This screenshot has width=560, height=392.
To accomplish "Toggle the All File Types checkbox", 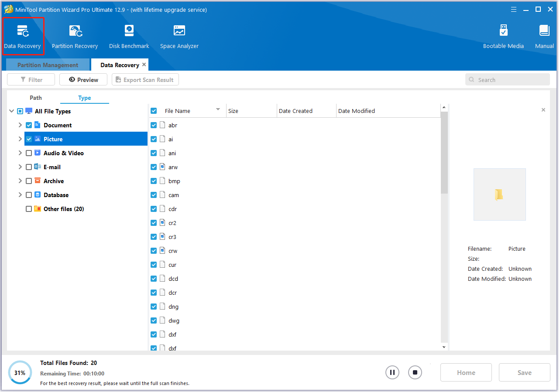I will click(x=20, y=111).
